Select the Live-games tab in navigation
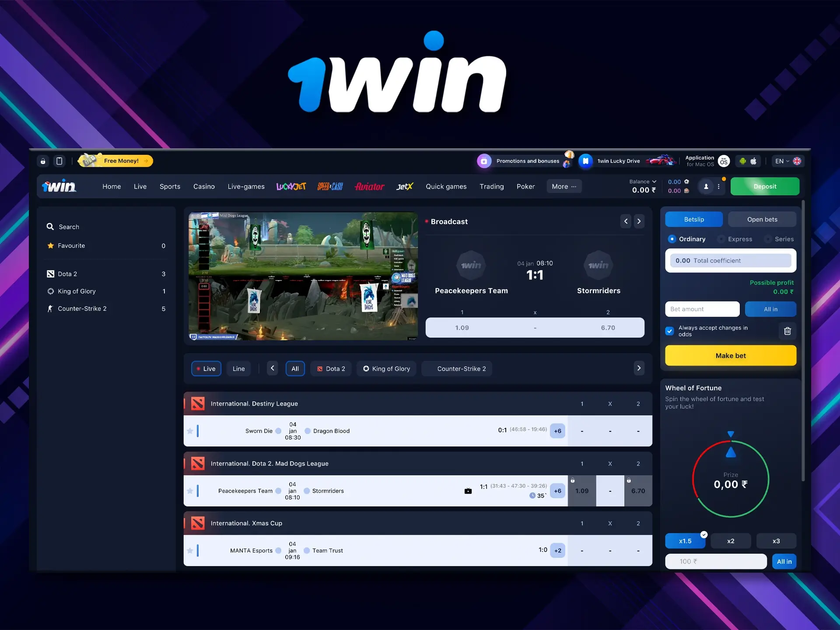The width and height of the screenshot is (840, 630). pos(246,186)
